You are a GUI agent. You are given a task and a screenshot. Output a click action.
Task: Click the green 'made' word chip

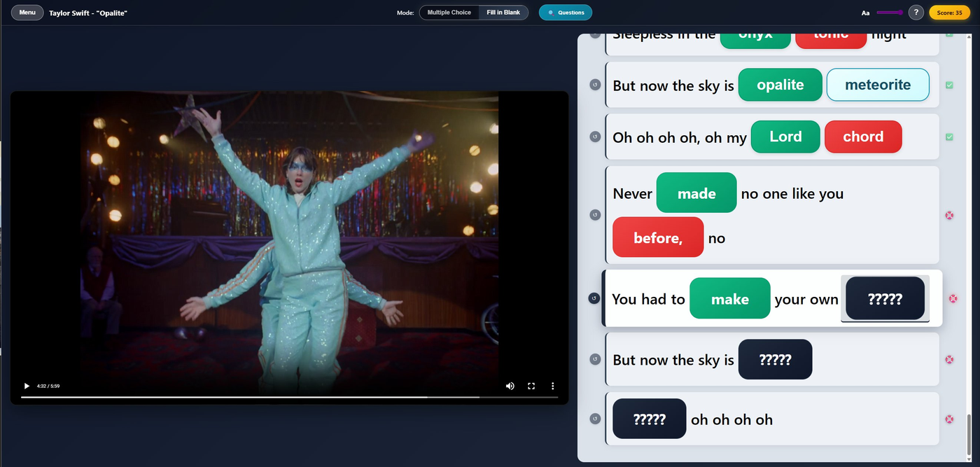[696, 193]
